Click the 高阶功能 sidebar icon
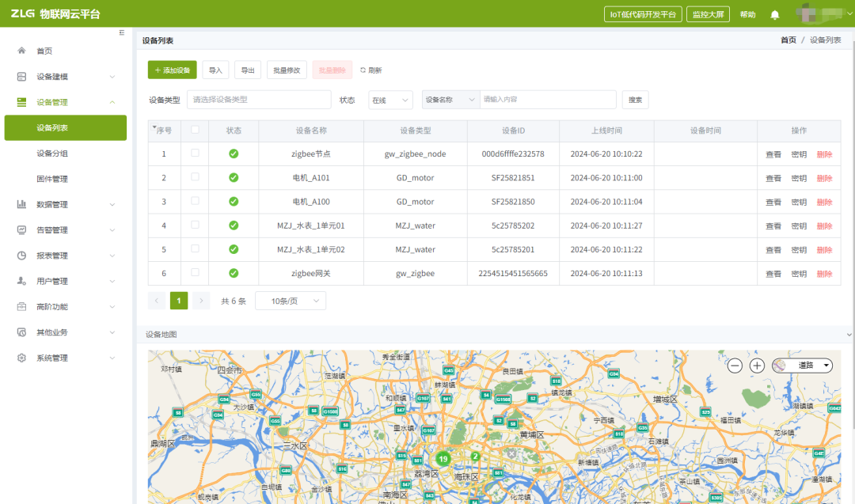This screenshot has width=855, height=504. [22, 307]
